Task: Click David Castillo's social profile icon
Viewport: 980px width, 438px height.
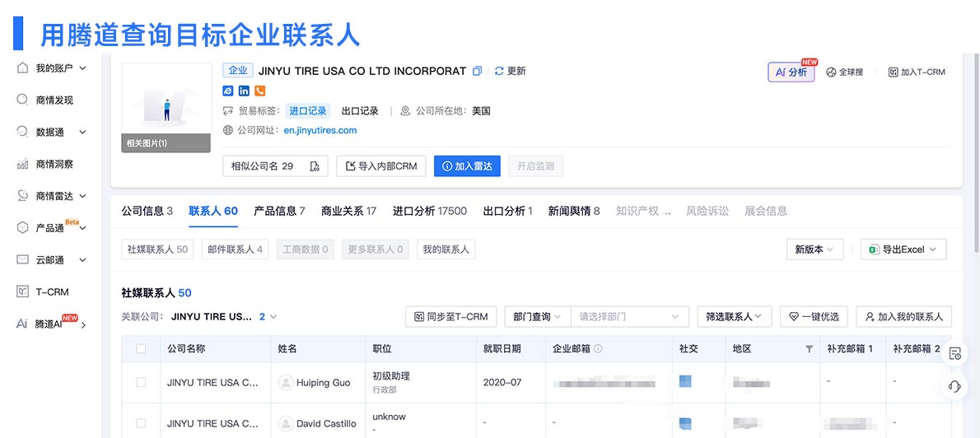Action: 685,423
